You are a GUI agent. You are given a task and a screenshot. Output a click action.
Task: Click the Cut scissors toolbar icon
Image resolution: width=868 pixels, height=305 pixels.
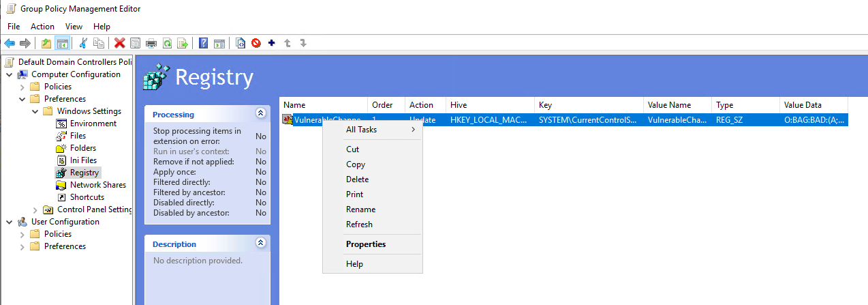point(83,43)
